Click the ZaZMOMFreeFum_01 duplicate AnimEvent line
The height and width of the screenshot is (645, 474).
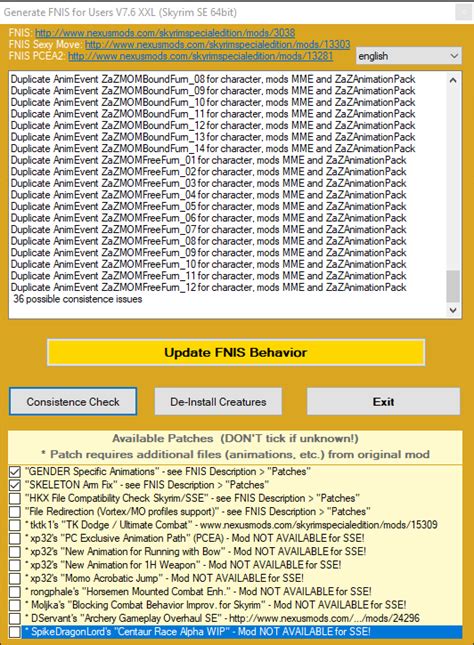pos(208,160)
